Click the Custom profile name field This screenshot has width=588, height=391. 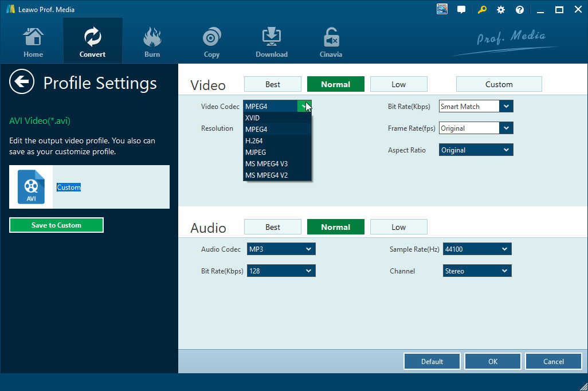click(69, 187)
